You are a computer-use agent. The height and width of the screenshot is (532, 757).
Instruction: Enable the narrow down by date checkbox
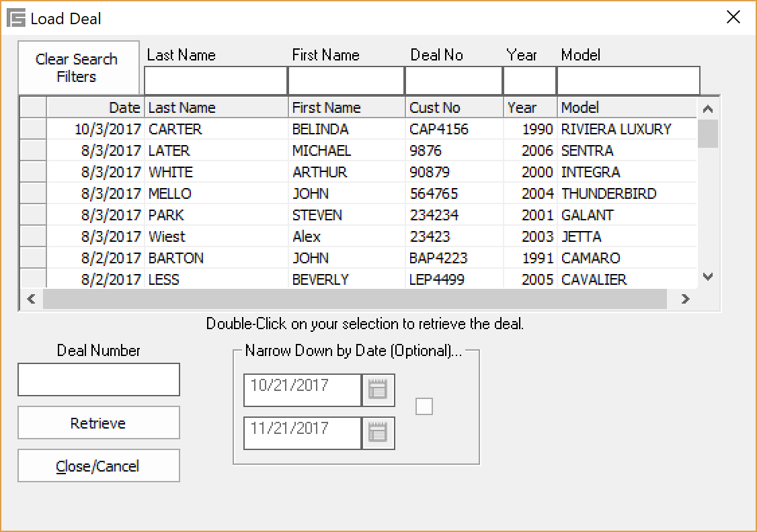pyautogui.click(x=424, y=406)
